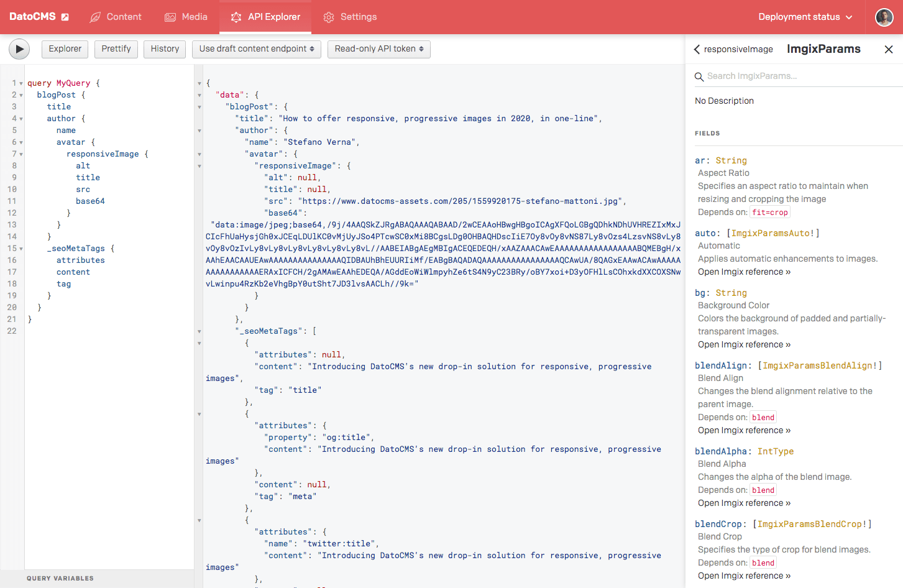Click the external link icon beside DatoCMS logo
This screenshot has width=903, height=588.
tap(65, 17)
